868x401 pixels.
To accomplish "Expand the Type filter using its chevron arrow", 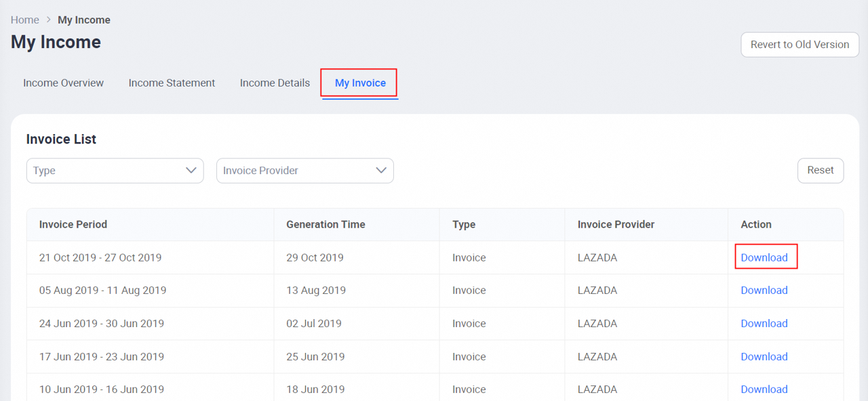I will coord(191,170).
